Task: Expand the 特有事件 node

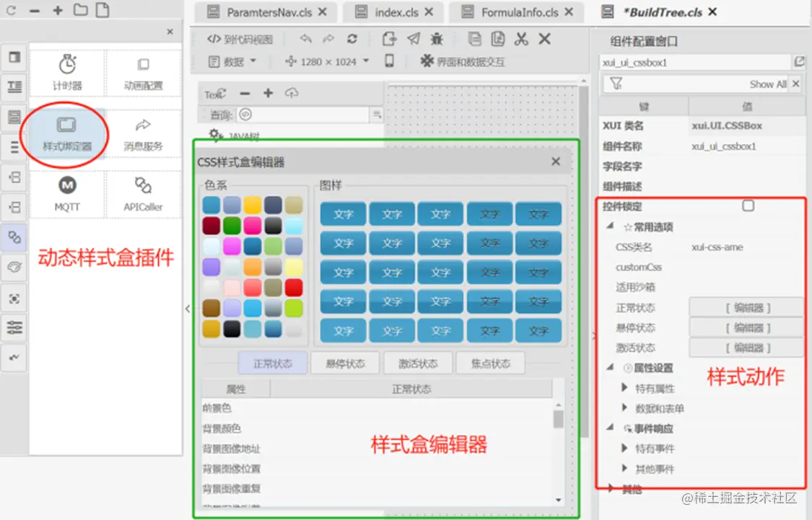Action: [624, 448]
